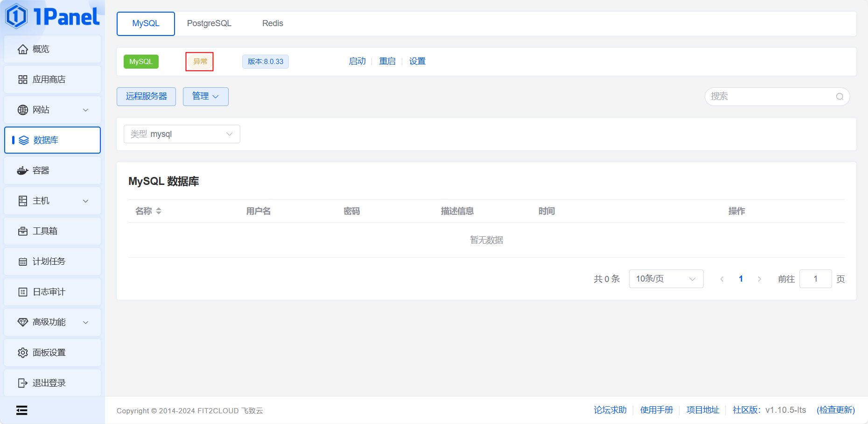Screen dimensions: 868x424
Task: Click the 暂无数据 empty text
Action: click(x=486, y=240)
